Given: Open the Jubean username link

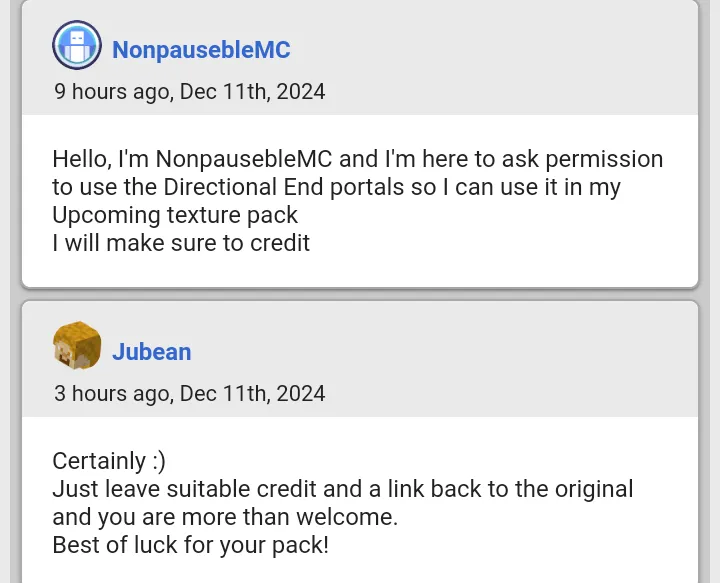Looking at the screenshot, I should pos(152,352).
